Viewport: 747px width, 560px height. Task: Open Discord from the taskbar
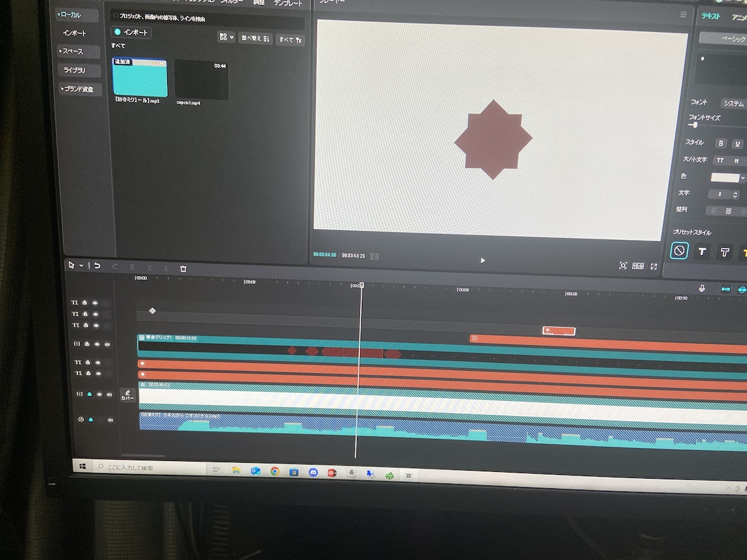[313, 472]
